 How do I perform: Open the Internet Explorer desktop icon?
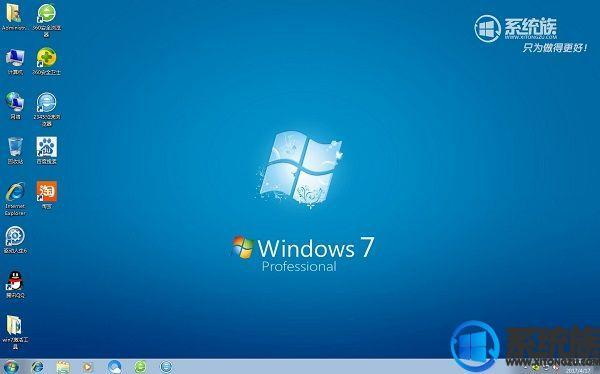pyautogui.click(x=15, y=198)
